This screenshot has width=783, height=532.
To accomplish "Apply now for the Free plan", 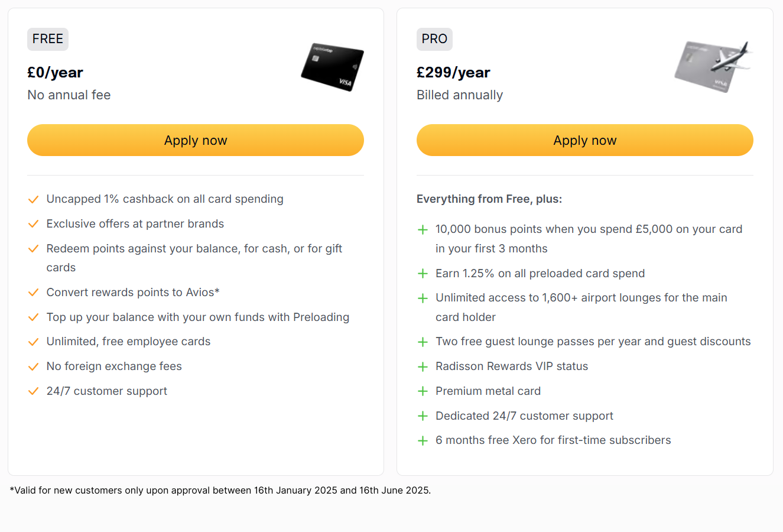I will coord(196,140).
